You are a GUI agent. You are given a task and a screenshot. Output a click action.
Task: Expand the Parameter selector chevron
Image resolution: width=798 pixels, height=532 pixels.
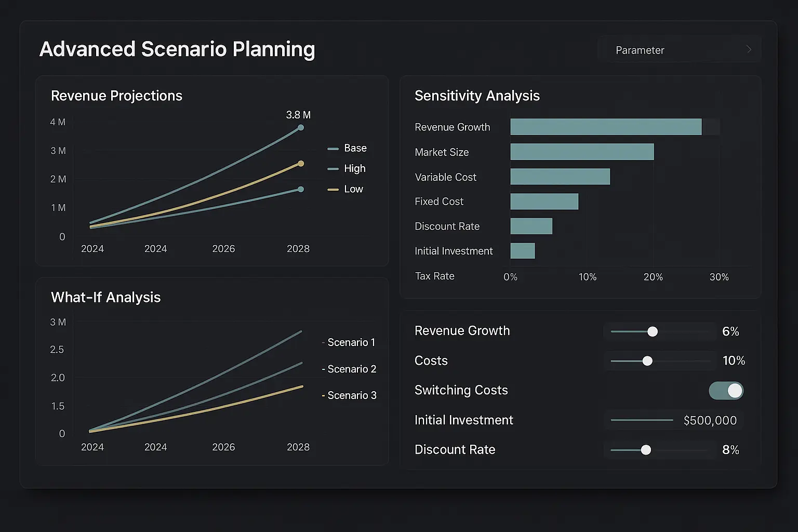(748, 49)
